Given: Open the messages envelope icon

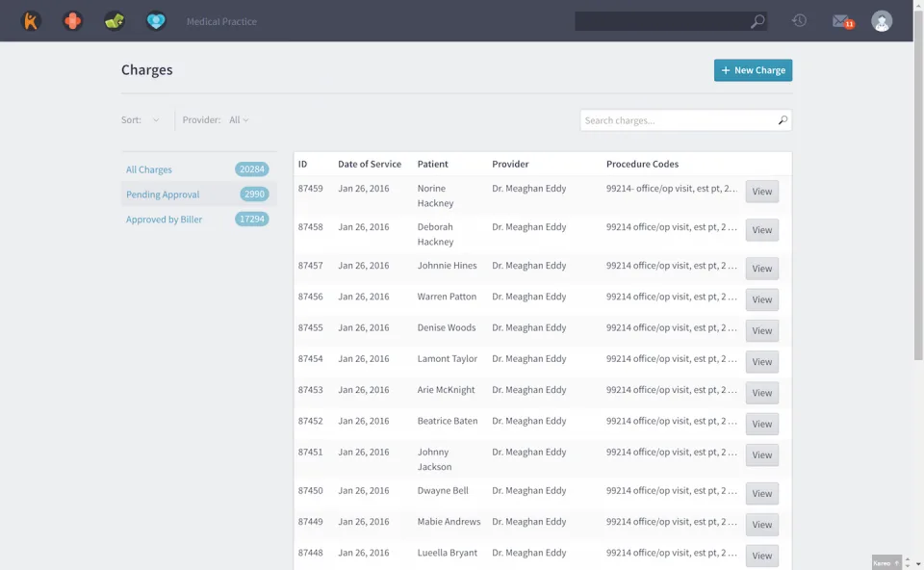Looking at the screenshot, I should [843, 22].
